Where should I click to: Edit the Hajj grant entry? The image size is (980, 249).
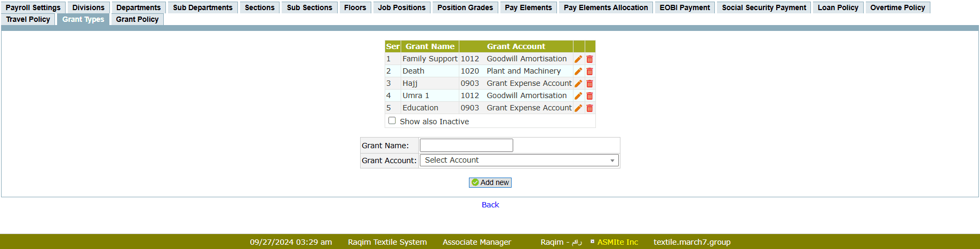pos(578,84)
